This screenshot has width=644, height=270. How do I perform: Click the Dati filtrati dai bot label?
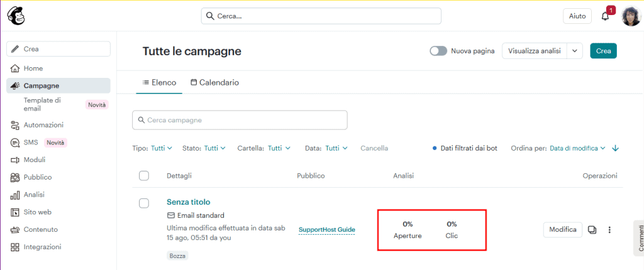[469, 148]
